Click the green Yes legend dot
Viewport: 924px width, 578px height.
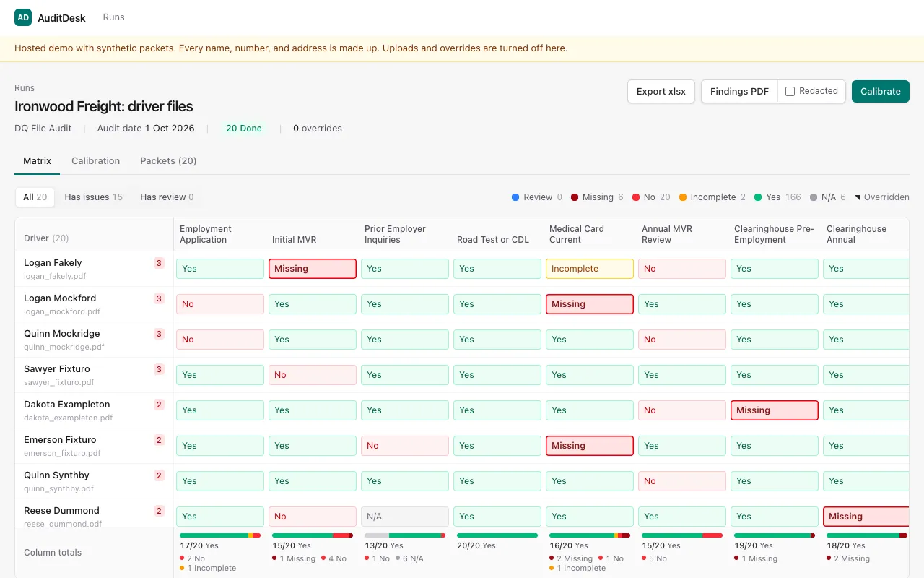pyautogui.click(x=758, y=197)
